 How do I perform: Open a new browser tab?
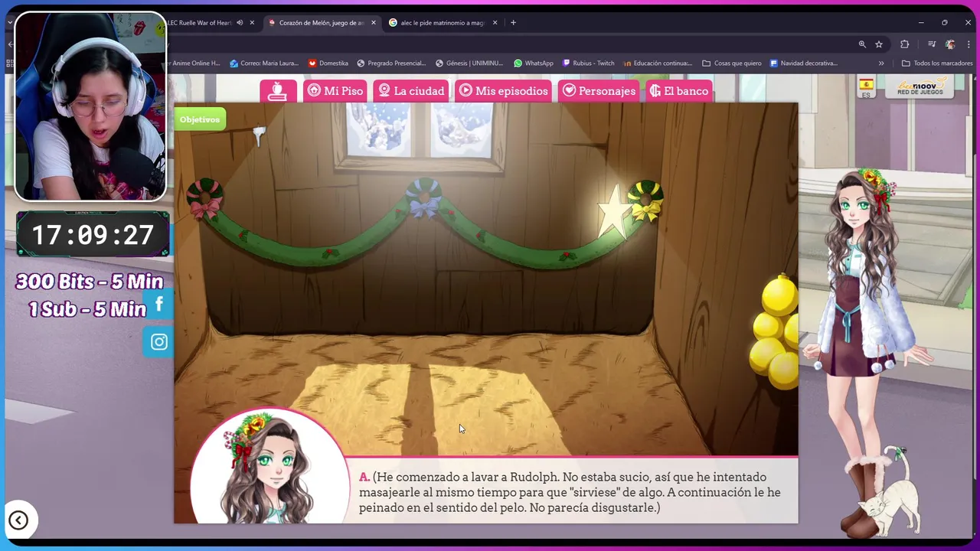(x=513, y=23)
